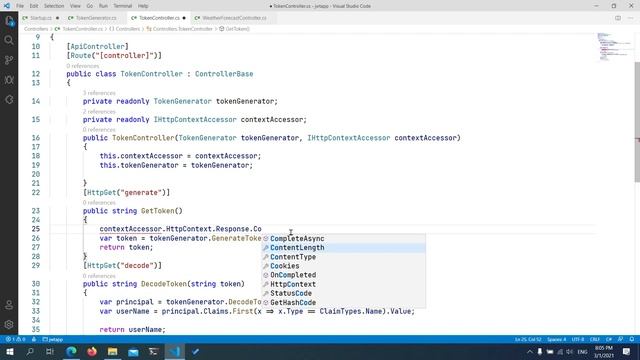Viewport: 640px width, 360px height.
Task: Open the Search view in activity bar
Action: [9, 40]
